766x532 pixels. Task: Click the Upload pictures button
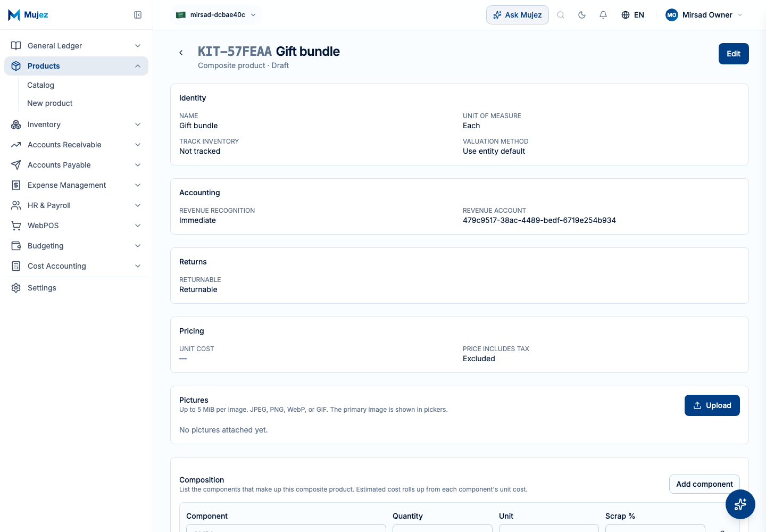click(x=712, y=405)
